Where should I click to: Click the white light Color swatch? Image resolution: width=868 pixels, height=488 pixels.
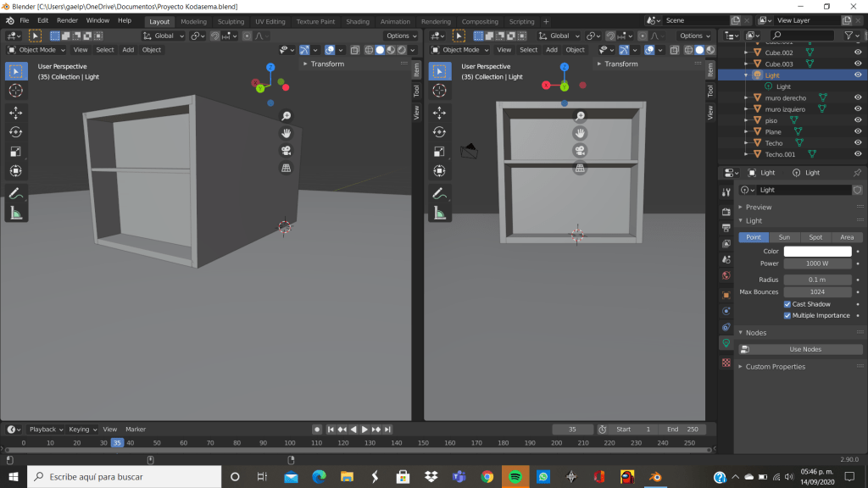click(x=817, y=252)
